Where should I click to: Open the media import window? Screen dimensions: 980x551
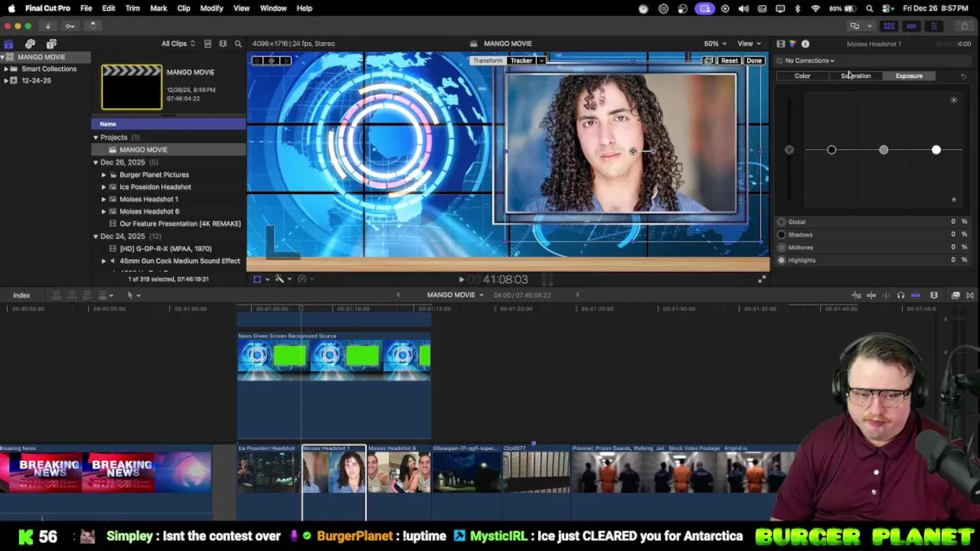[x=47, y=26]
